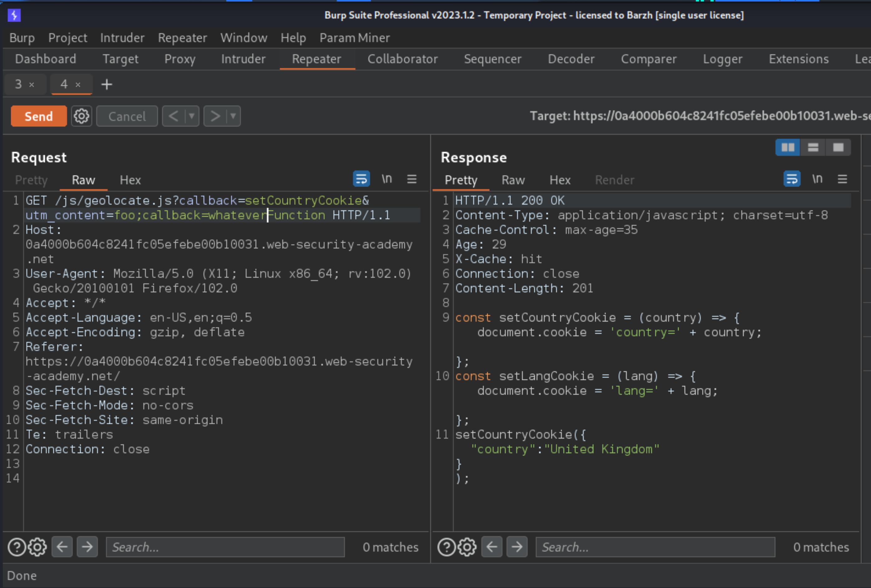Open the Window menu

(x=244, y=38)
